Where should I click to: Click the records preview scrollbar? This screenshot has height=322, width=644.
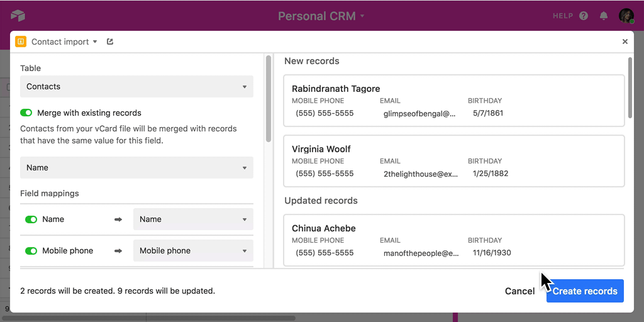pyautogui.click(x=630, y=88)
